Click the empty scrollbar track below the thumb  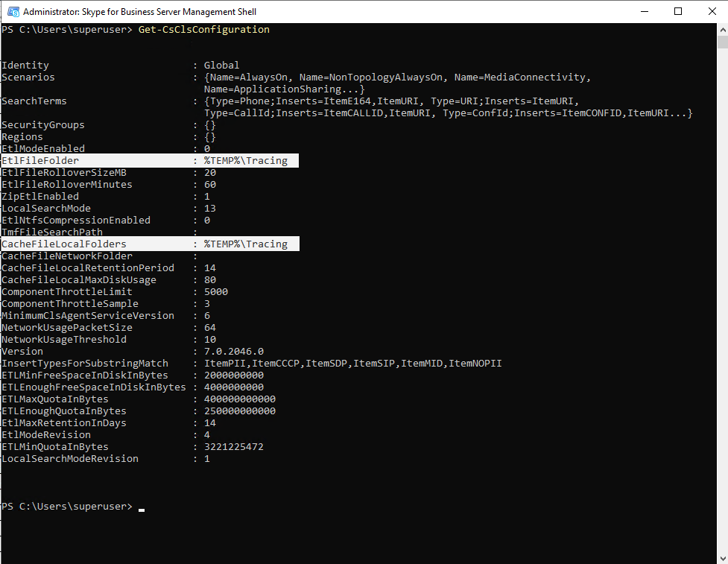[x=723, y=300]
